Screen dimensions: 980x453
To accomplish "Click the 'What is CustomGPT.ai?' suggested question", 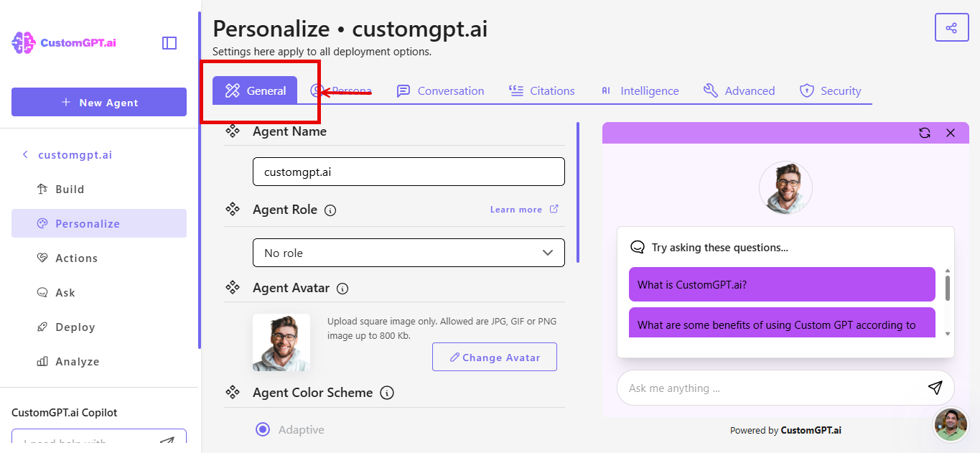I will (x=782, y=284).
